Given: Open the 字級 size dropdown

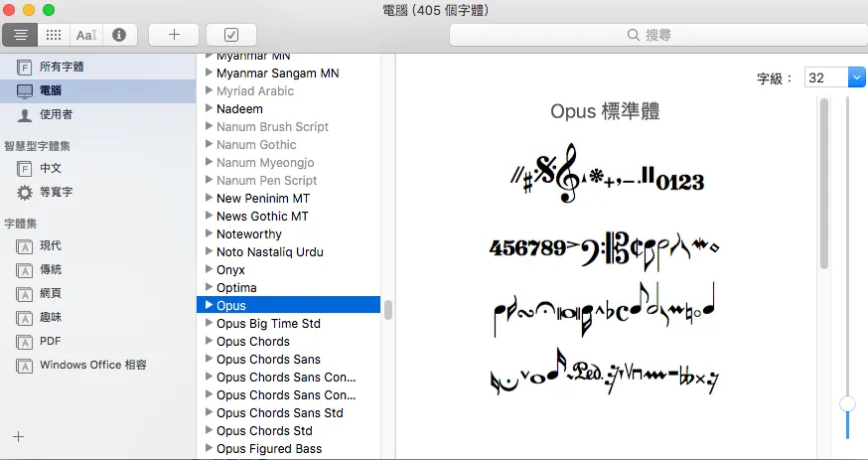Looking at the screenshot, I should tap(856, 77).
